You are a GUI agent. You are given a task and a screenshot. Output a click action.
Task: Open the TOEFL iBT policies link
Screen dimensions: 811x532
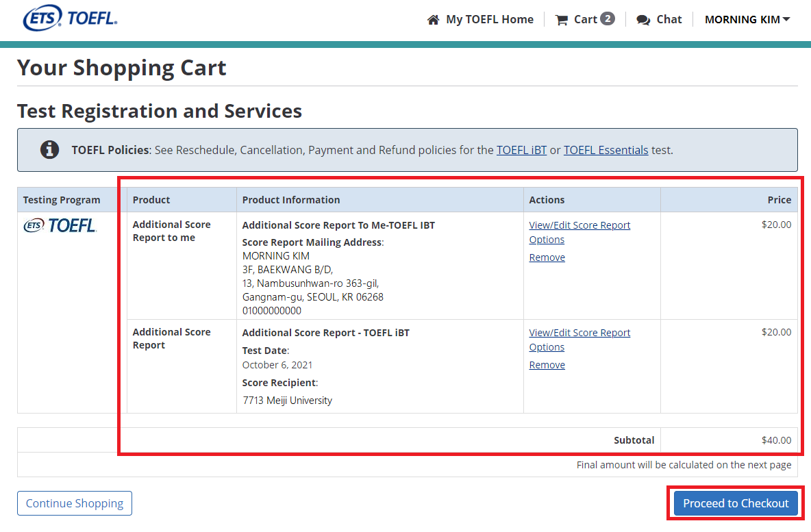[x=521, y=150]
